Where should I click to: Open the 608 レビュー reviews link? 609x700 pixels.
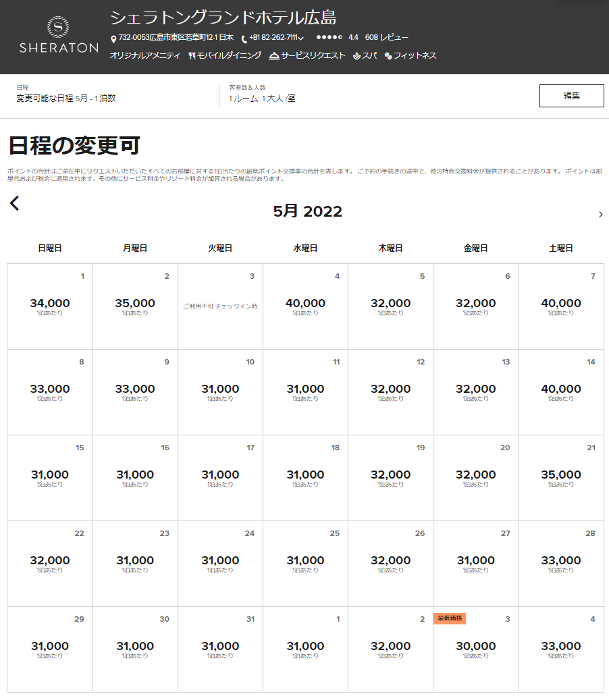387,38
